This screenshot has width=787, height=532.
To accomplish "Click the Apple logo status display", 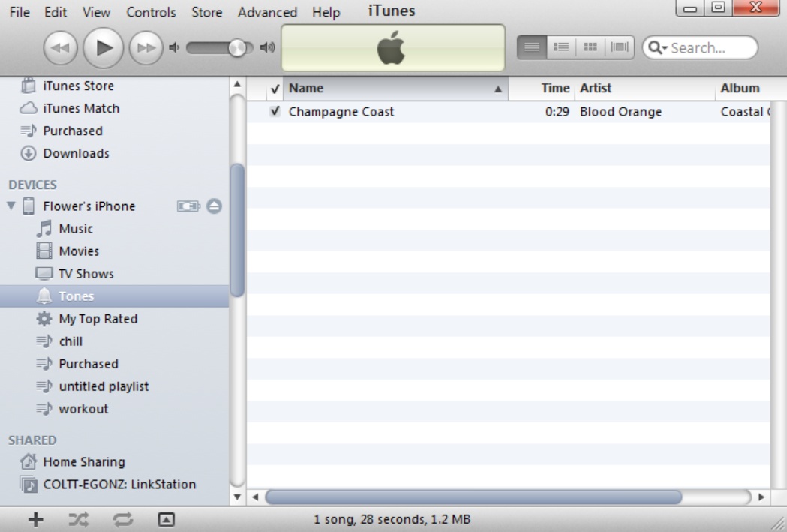I will pos(391,48).
